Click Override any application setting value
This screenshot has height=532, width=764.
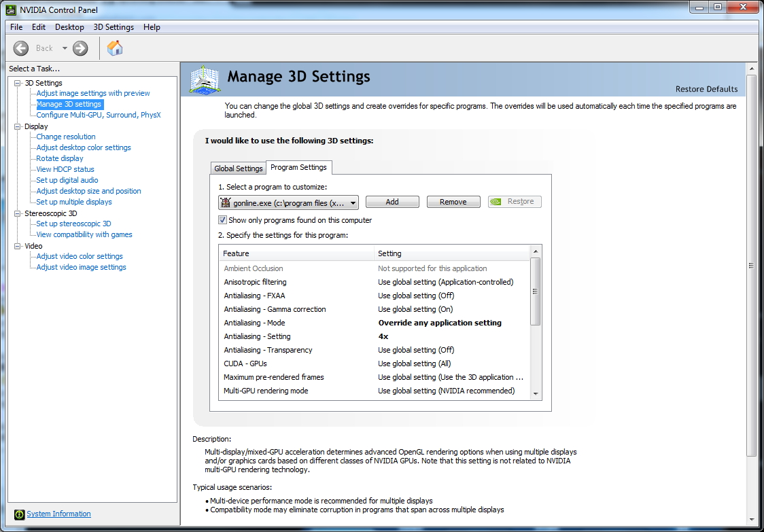(x=440, y=323)
